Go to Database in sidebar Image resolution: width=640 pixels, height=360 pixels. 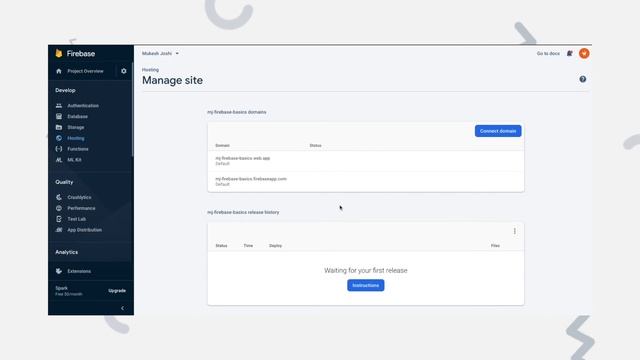click(x=78, y=116)
